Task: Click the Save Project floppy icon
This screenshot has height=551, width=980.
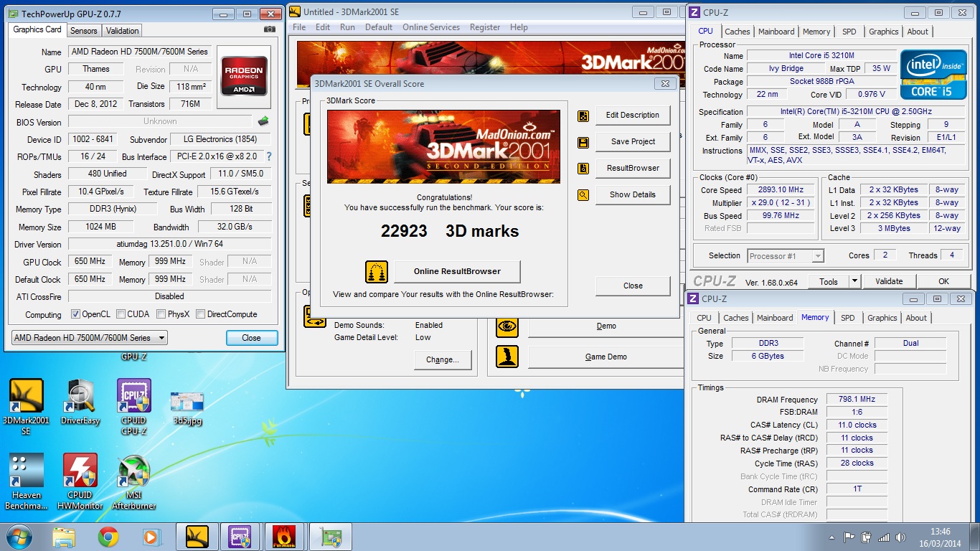Action: click(583, 142)
